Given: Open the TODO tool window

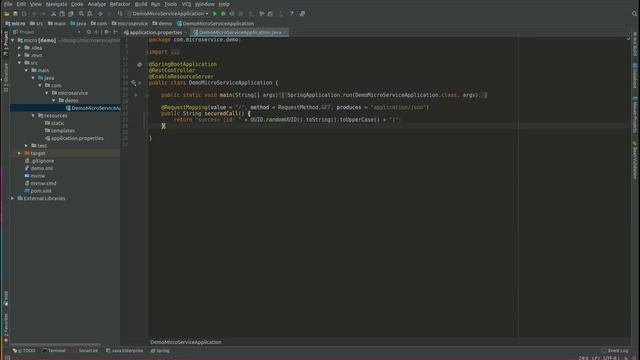Looking at the screenshot, I should (x=24, y=351).
